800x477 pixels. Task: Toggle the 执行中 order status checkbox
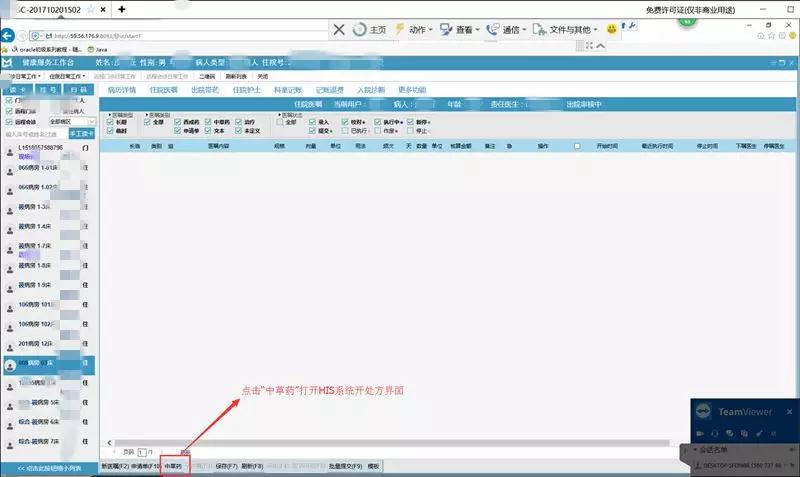(x=378, y=122)
